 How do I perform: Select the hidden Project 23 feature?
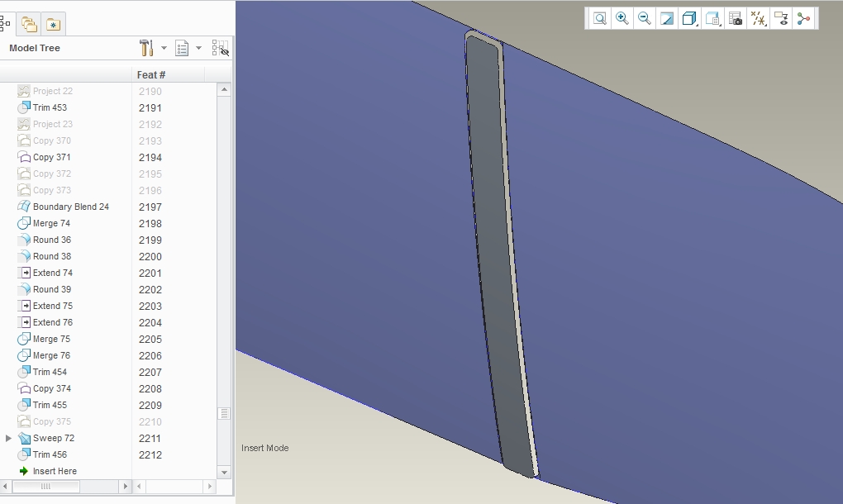pos(52,124)
